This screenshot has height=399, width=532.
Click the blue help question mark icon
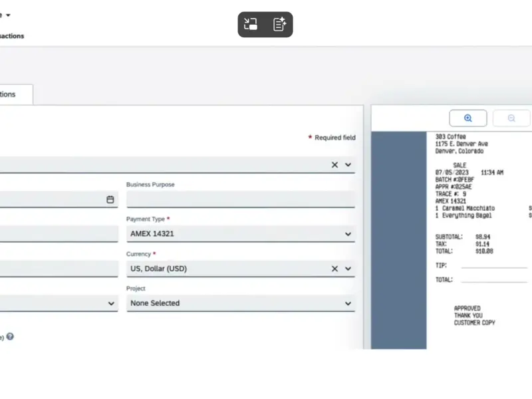tap(10, 336)
